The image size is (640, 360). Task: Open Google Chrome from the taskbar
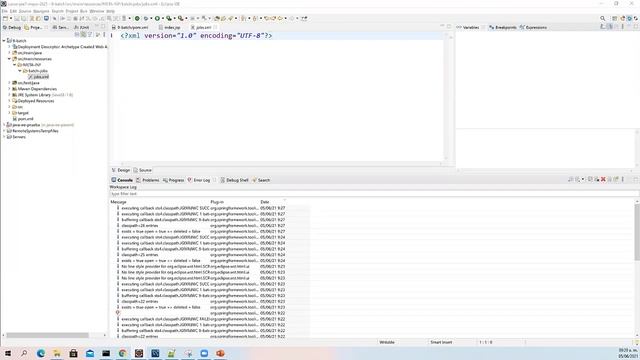(122, 353)
